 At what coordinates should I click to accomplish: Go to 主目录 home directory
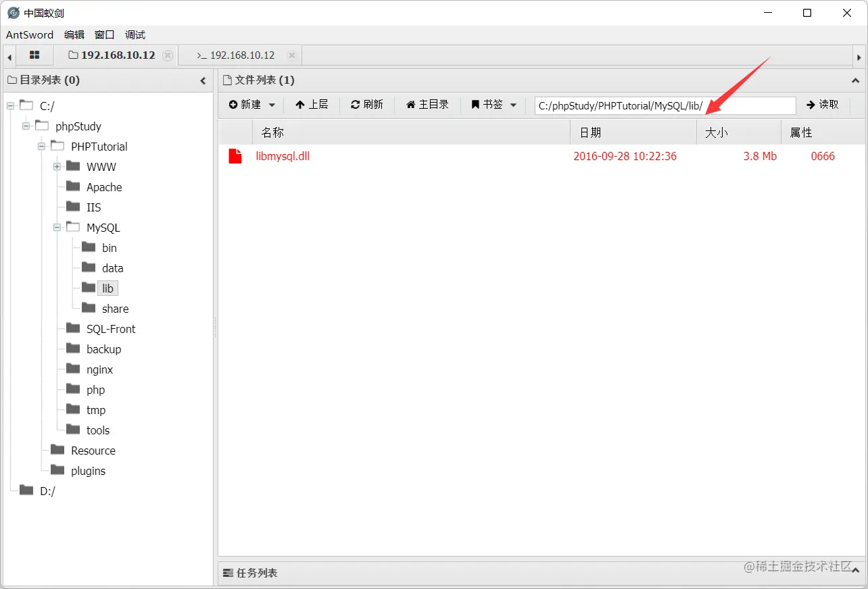[427, 105]
